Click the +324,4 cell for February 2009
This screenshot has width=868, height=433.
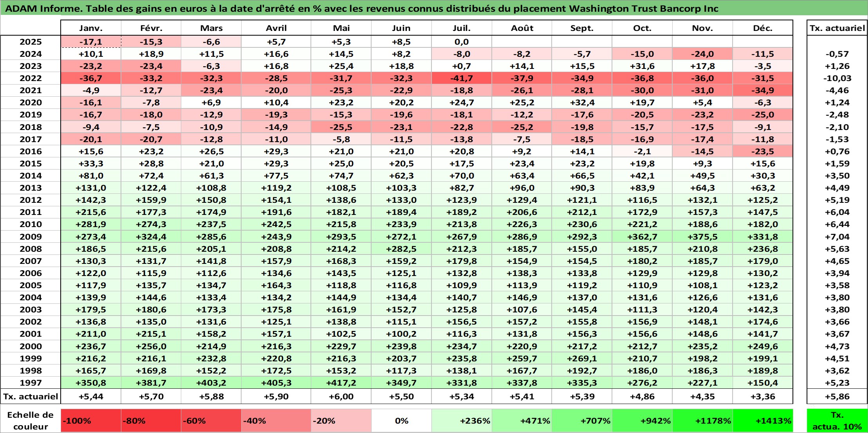[x=151, y=236]
